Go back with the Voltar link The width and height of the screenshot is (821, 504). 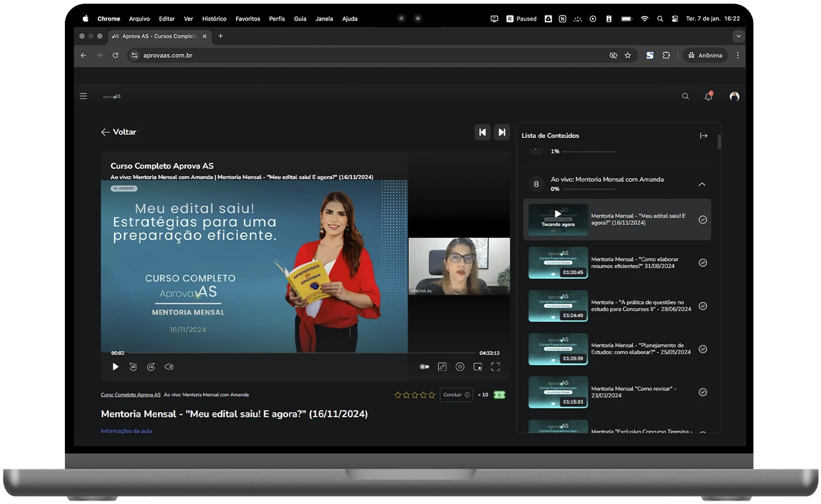click(x=119, y=132)
